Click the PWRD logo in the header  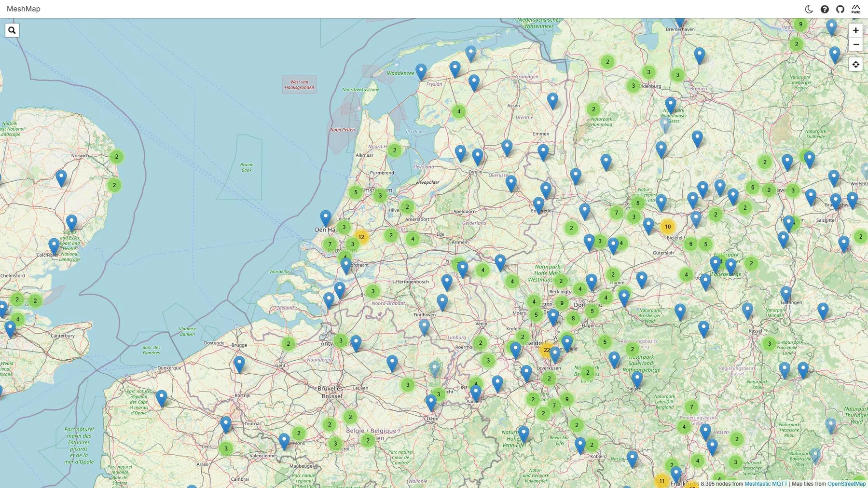click(x=856, y=9)
